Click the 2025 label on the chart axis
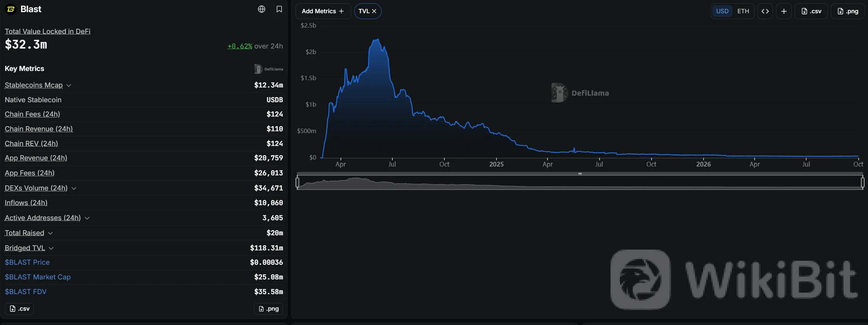The height and width of the screenshot is (325, 868). click(x=496, y=164)
